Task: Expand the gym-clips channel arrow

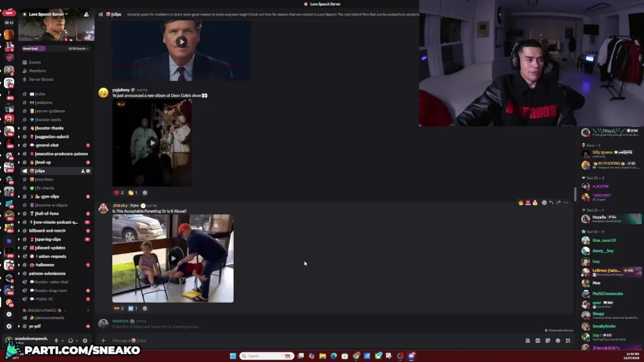Action: [x=19, y=197]
